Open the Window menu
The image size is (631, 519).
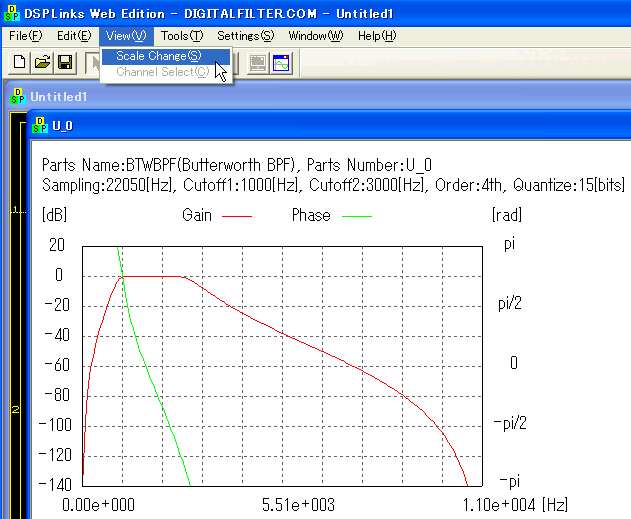tap(316, 36)
